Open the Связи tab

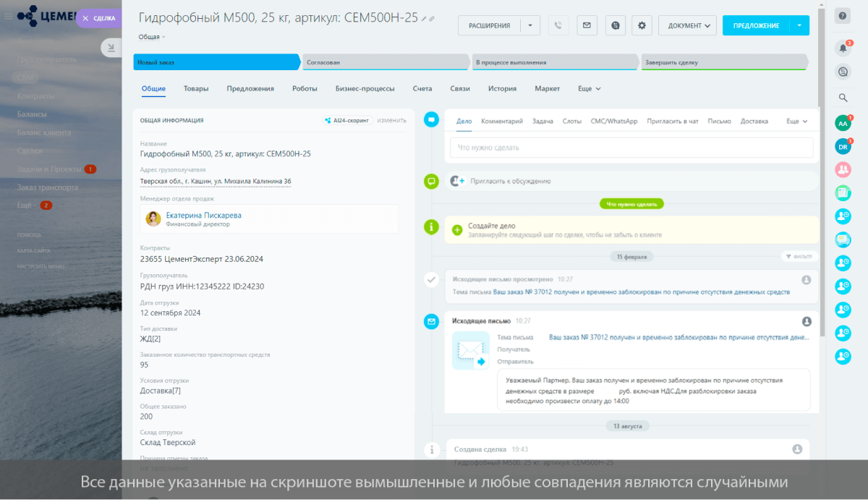tap(460, 88)
